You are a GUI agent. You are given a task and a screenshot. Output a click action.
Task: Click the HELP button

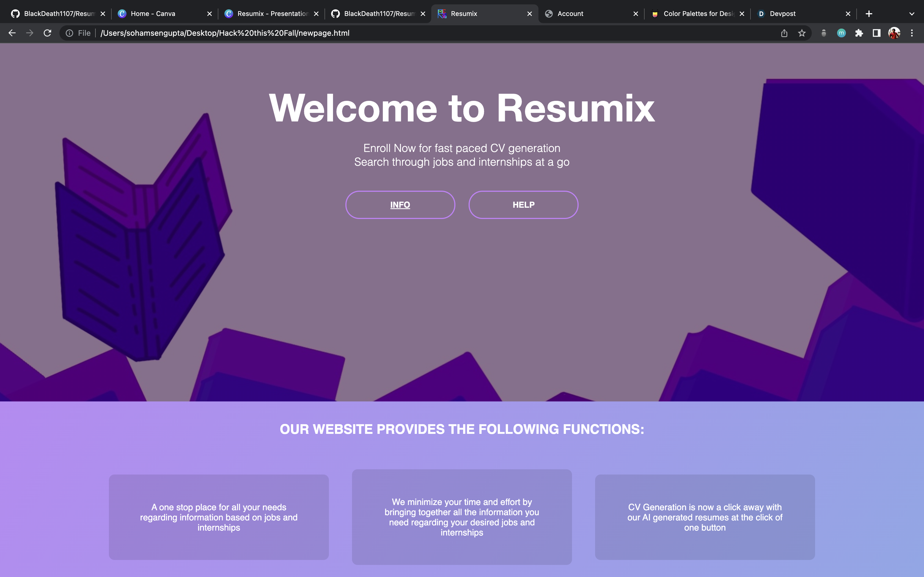523,205
